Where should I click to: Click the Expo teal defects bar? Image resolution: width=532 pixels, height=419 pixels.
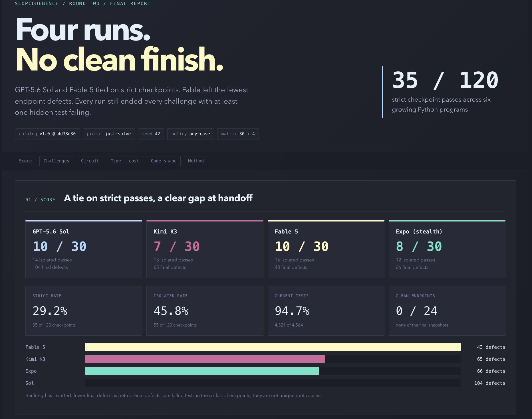(202, 371)
